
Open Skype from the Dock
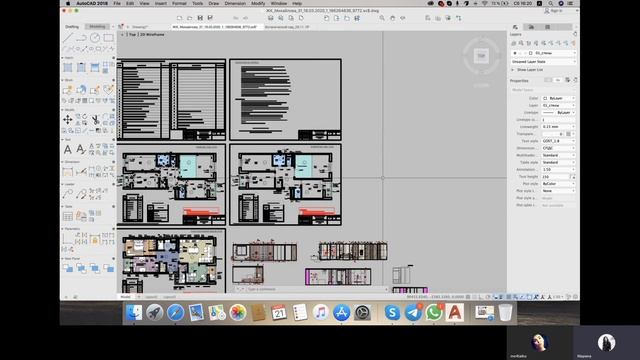click(x=392, y=313)
